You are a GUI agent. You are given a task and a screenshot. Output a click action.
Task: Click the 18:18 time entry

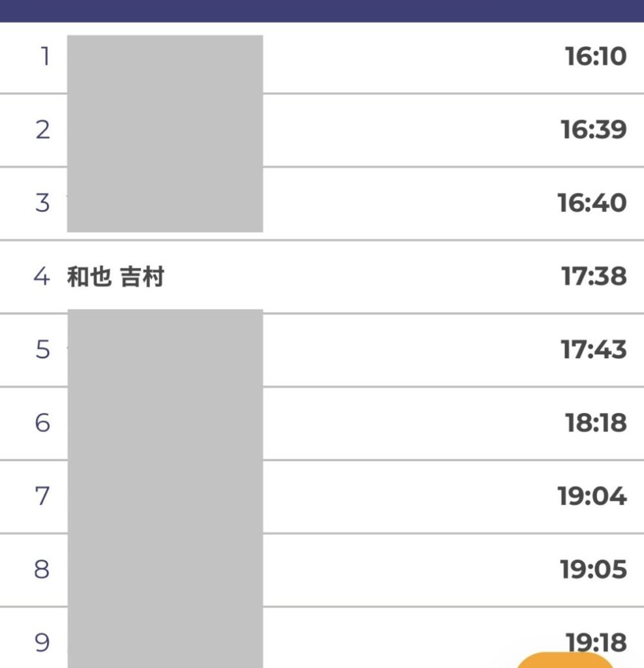point(595,423)
